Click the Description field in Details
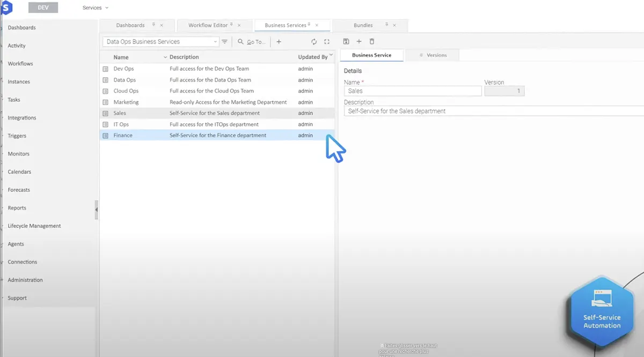The image size is (644, 357). click(x=494, y=111)
